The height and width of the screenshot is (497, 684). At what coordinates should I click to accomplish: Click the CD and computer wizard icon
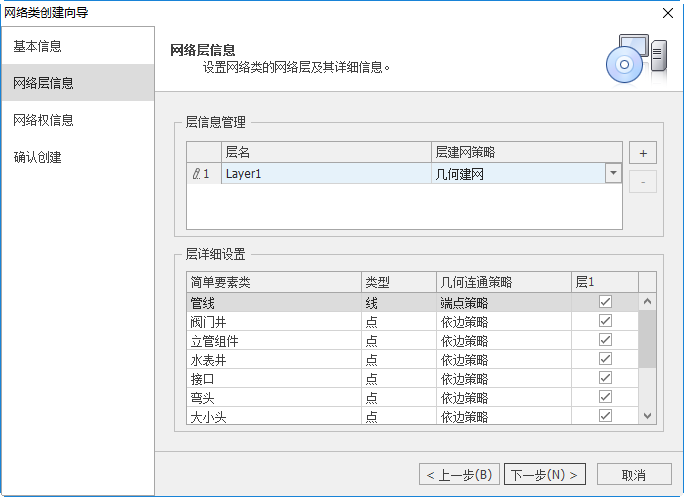[635, 60]
